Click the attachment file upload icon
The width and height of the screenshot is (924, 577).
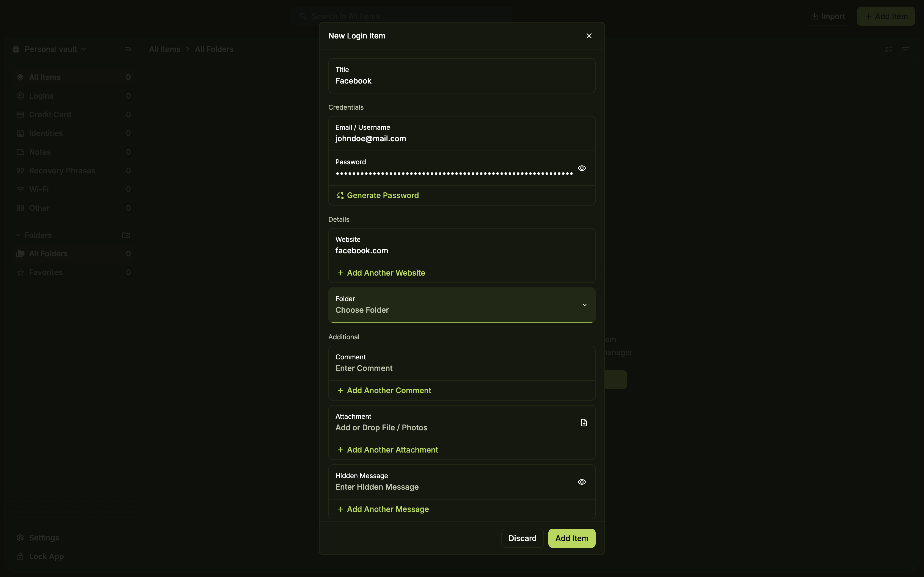pyautogui.click(x=584, y=423)
